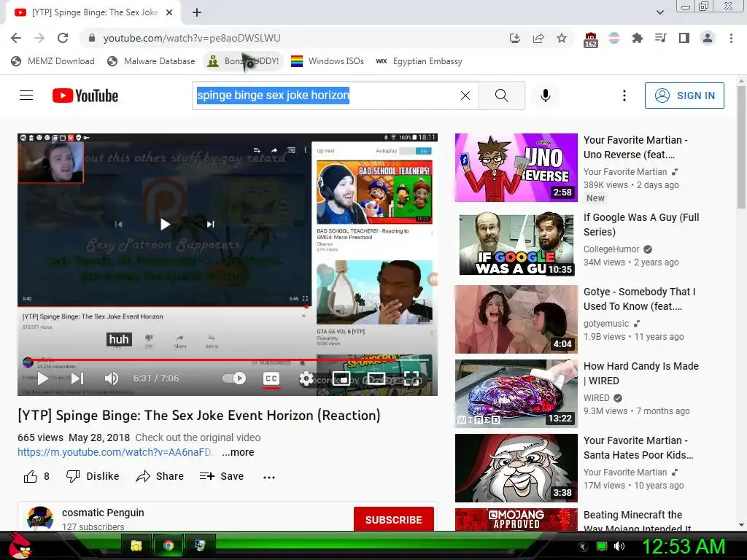Mute the video volume speaker
Viewport: 747px width, 560px height.
click(x=111, y=378)
